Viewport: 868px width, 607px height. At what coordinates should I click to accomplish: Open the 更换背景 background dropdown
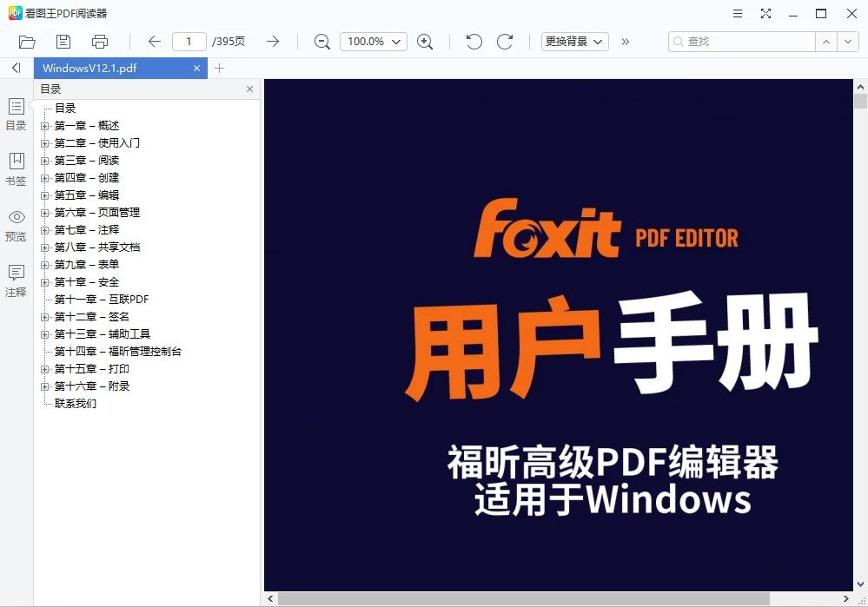pos(574,42)
